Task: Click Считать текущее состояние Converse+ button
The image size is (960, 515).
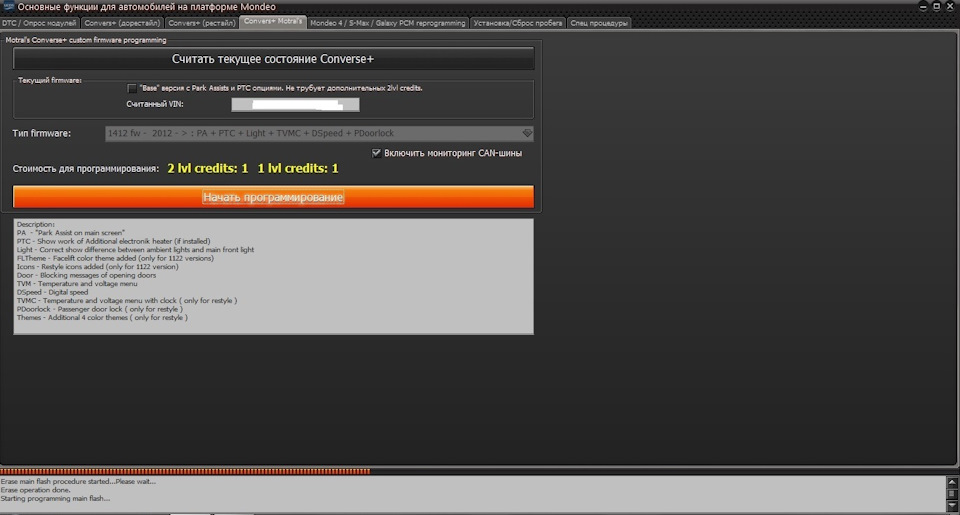Action: click(273, 59)
